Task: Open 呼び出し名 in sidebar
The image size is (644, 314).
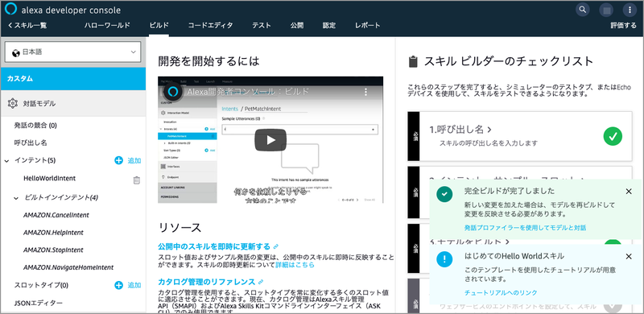Action: 31,143
